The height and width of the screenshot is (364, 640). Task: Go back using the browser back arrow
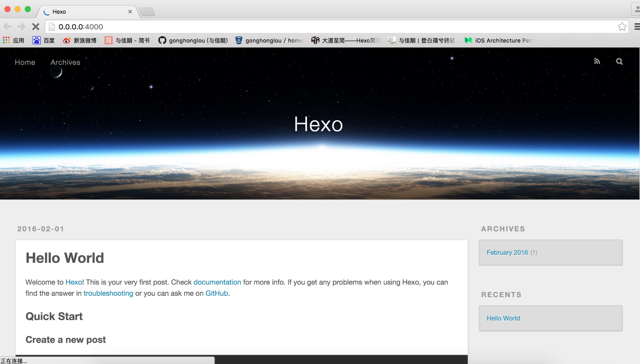tap(8, 27)
